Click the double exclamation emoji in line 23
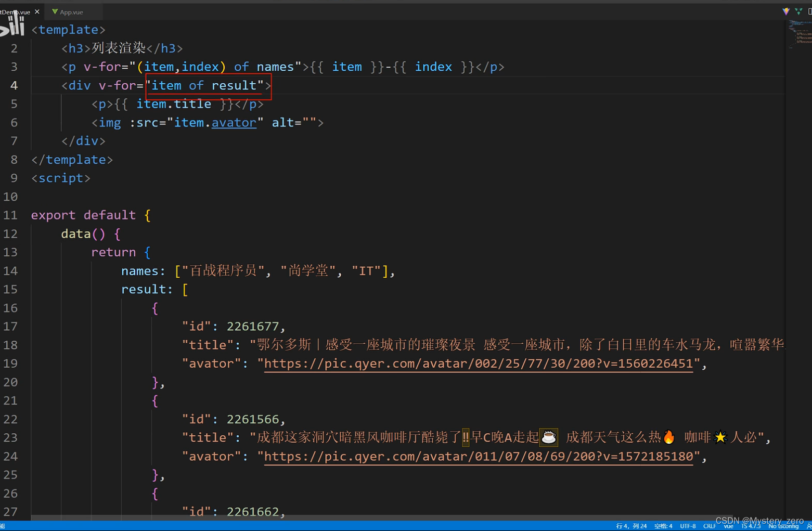812x531 pixels. click(x=466, y=437)
